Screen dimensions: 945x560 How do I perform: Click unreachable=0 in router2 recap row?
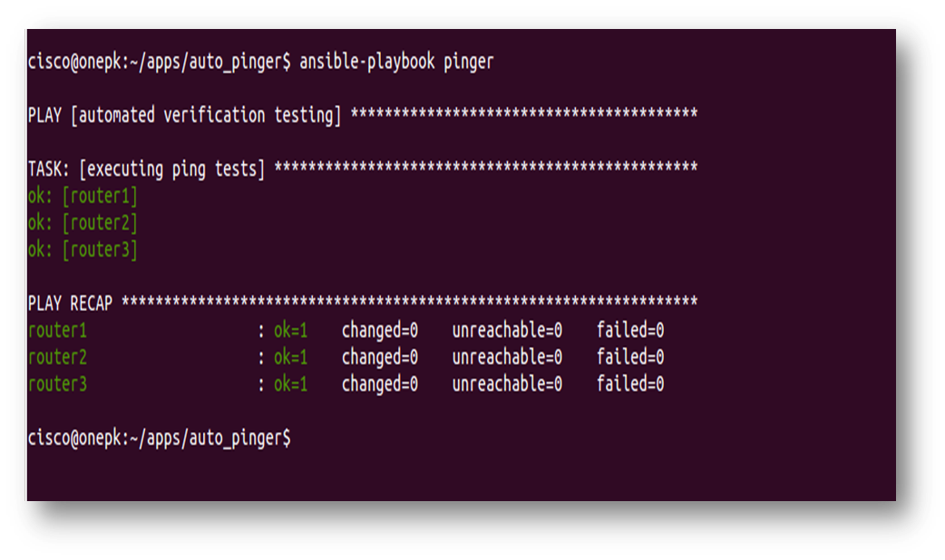pyautogui.click(x=507, y=357)
